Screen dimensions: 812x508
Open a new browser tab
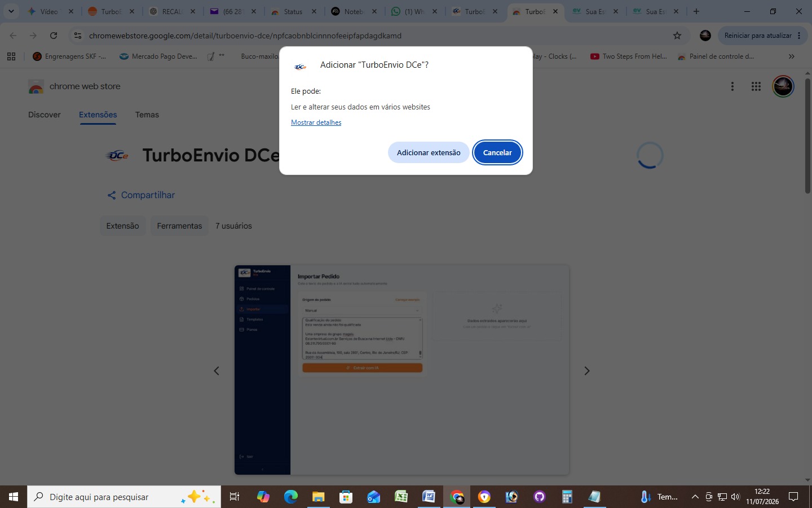[696, 11]
